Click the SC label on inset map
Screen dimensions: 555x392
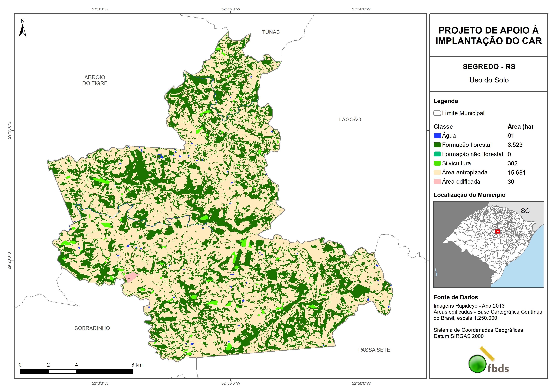pyautogui.click(x=525, y=211)
